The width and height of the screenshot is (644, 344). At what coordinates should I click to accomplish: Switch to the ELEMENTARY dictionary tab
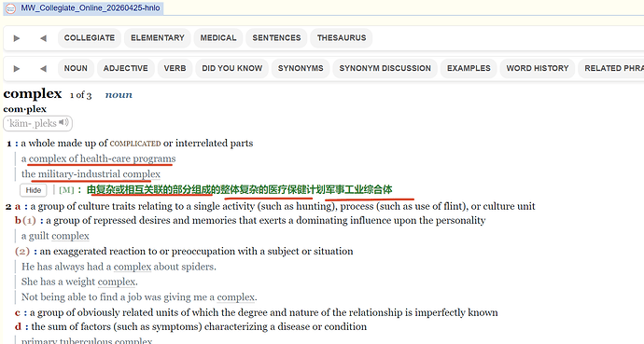click(158, 37)
